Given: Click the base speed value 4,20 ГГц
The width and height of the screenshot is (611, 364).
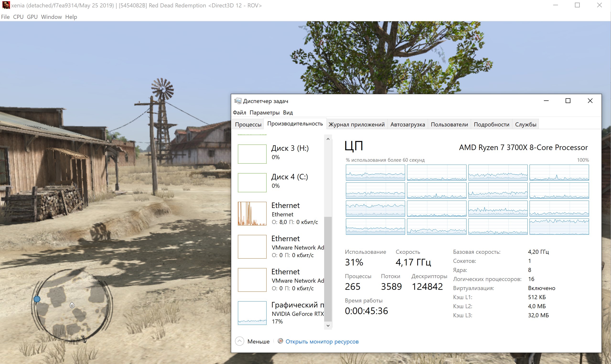Looking at the screenshot, I should click(x=538, y=252).
